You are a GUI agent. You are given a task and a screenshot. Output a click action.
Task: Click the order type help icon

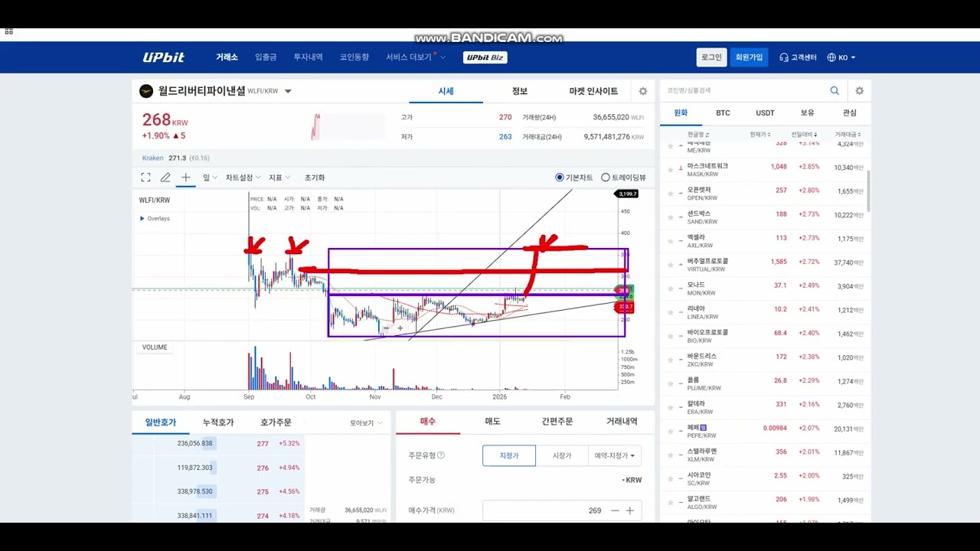point(441,455)
